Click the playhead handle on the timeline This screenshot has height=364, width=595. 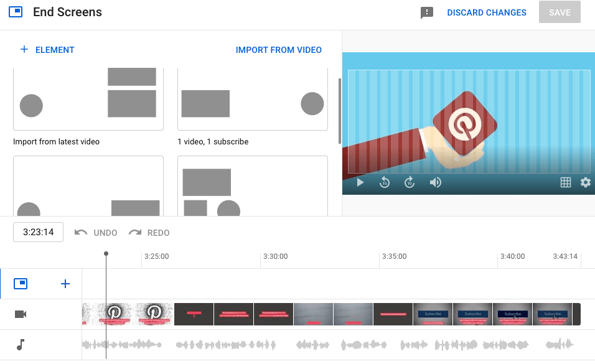pos(106,253)
